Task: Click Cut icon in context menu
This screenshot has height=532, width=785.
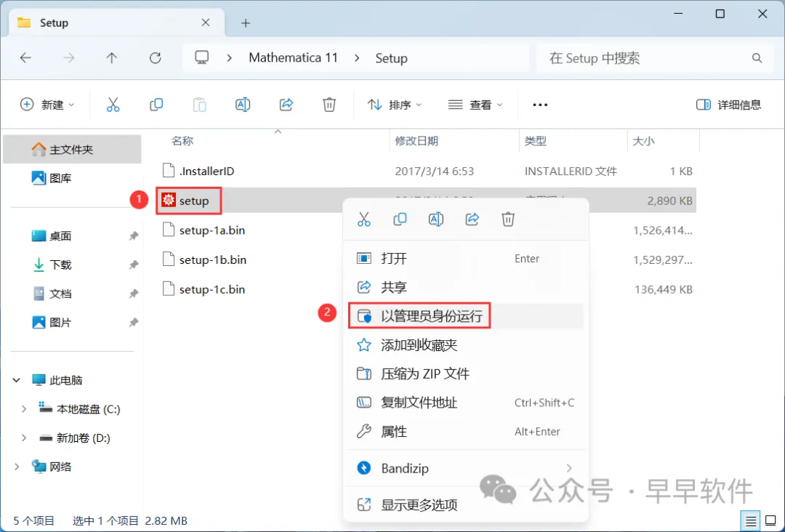Action: click(364, 219)
